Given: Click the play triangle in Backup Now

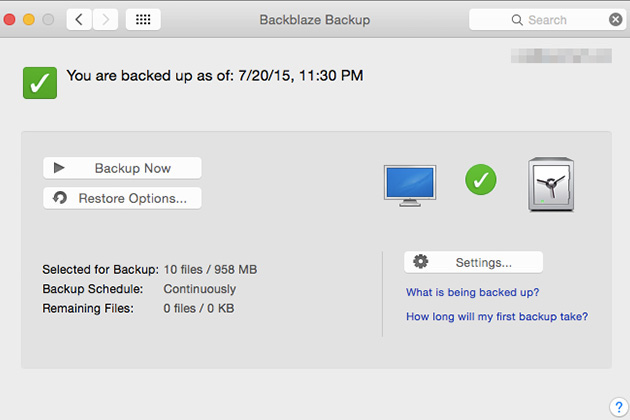Looking at the screenshot, I should [59, 168].
